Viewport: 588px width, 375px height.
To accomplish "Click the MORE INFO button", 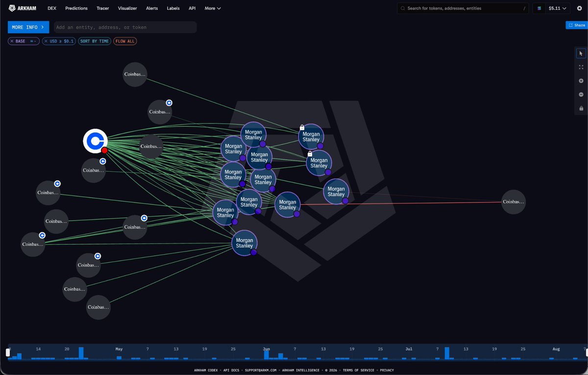I will pos(28,27).
